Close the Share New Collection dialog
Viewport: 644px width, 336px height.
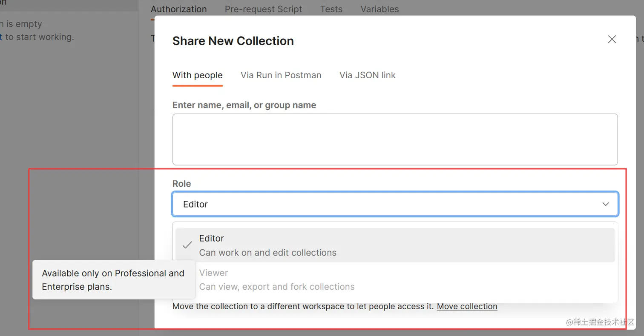click(x=612, y=40)
